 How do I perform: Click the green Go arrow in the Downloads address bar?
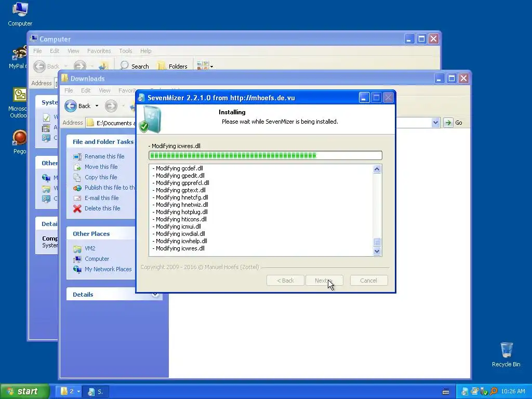click(x=448, y=123)
